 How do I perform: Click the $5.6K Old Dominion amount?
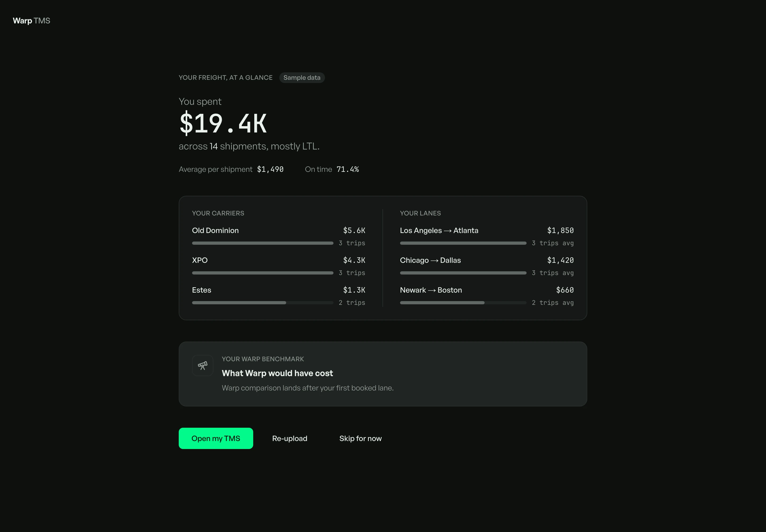click(x=354, y=230)
